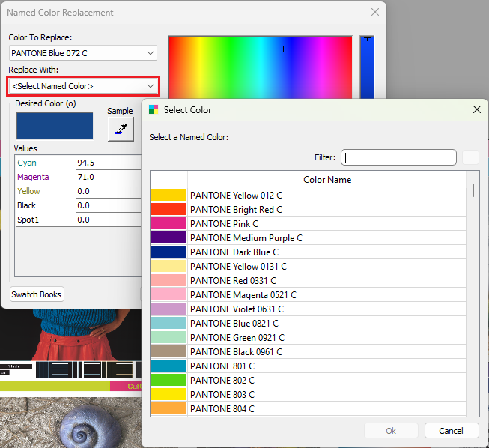Select PANTONE Yellow 0131 C
This screenshot has width=489, height=448.
tap(308, 267)
